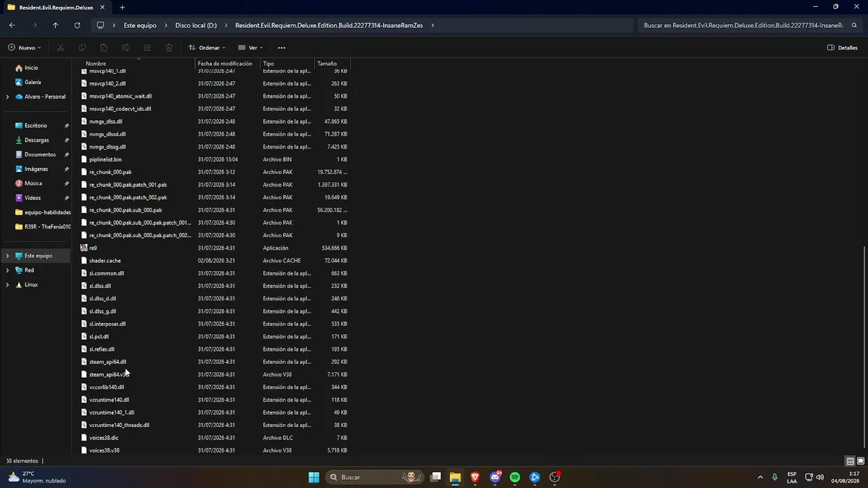The image size is (868, 488).
Task: Open the three-dots more options menu
Action: point(281,47)
